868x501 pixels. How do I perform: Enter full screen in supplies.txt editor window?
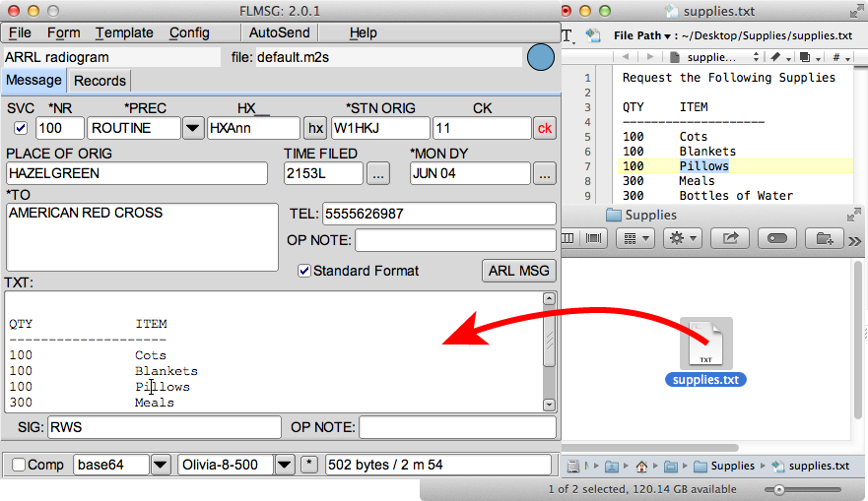pyautogui.click(x=856, y=11)
